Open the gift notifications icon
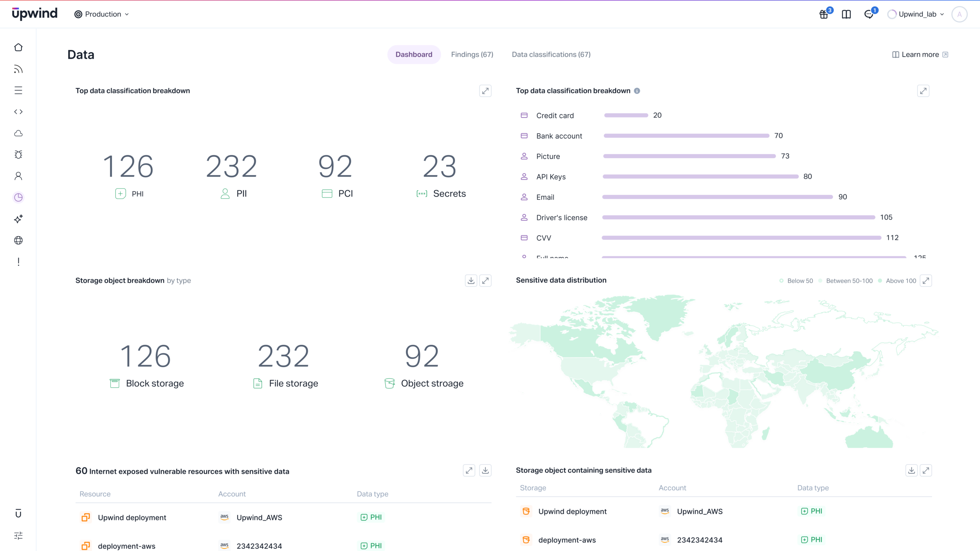 point(824,15)
